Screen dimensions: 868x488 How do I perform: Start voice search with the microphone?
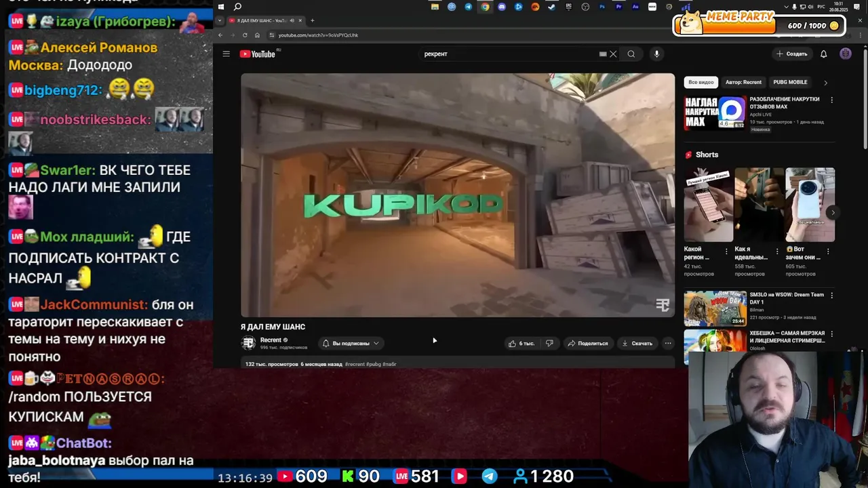click(656, 54)
